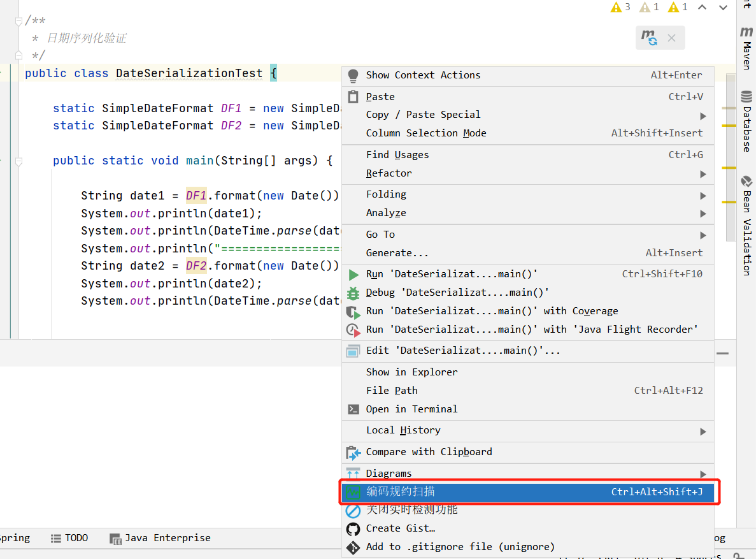Click the green 编码规约扫描 scan icon
Screen dimensions: 756x559
[x=353, y=492]
